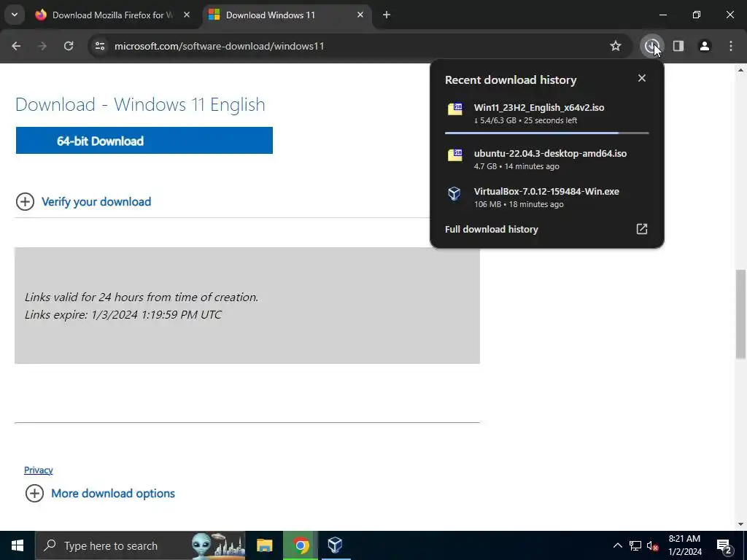The image size is (747, 560).
Task: Click the Win11 ISO file icon
Action: click(455, 109)
